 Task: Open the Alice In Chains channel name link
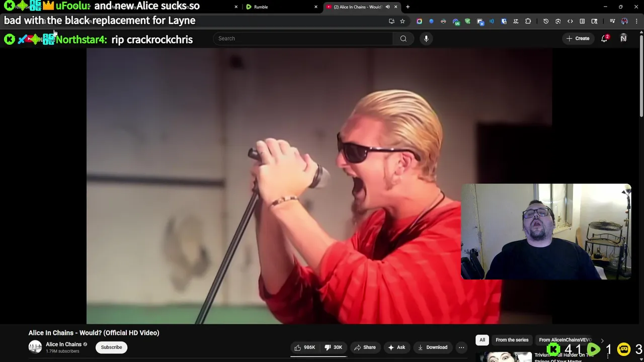pos(63,344)
